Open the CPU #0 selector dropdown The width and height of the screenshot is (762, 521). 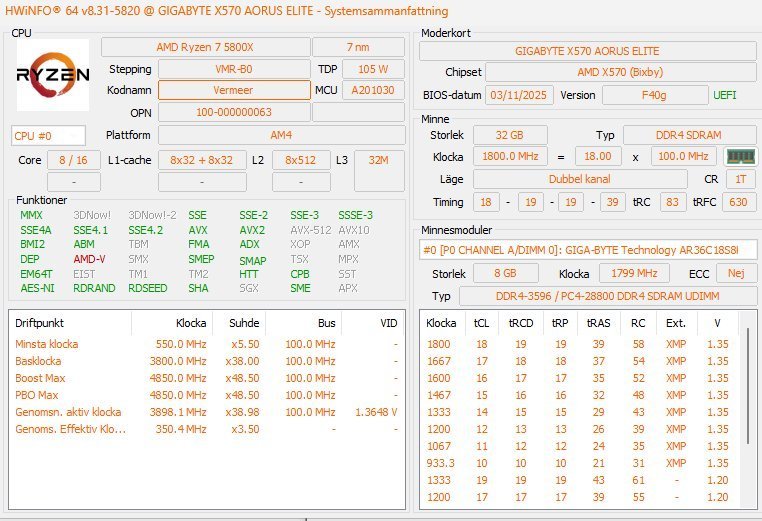pos(48,135)
